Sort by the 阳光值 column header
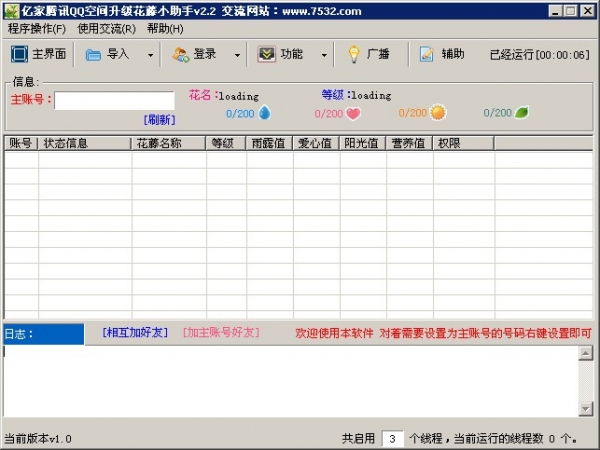The width and height of the screenshot is (600, 450). [363, 143]
